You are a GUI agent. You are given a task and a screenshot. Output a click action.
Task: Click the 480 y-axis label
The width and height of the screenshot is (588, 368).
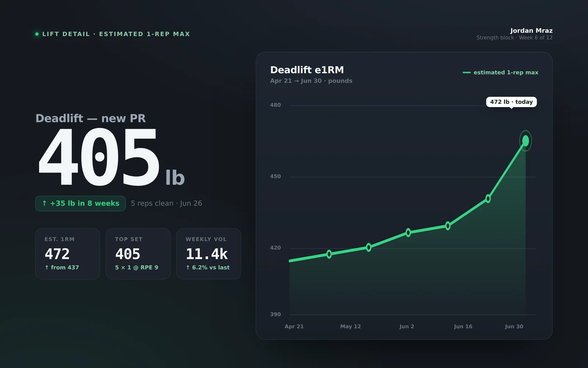point(275,105)
